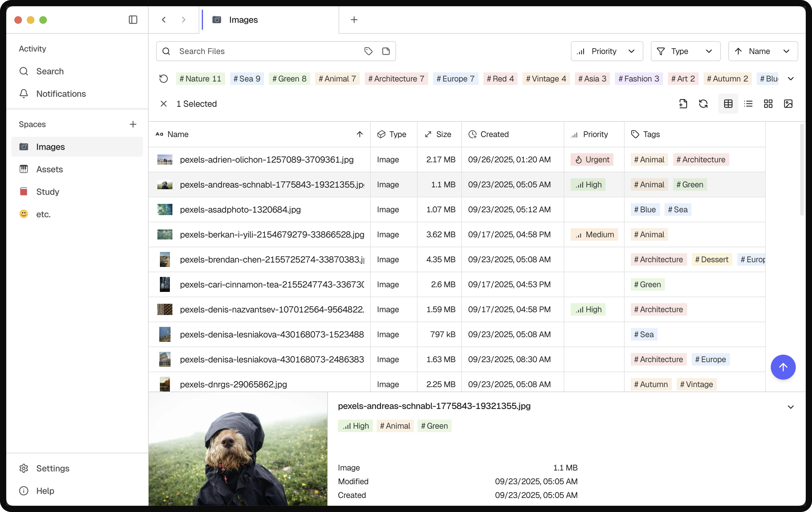
Task: Switch to grid view layout
Action: (768, 104)
